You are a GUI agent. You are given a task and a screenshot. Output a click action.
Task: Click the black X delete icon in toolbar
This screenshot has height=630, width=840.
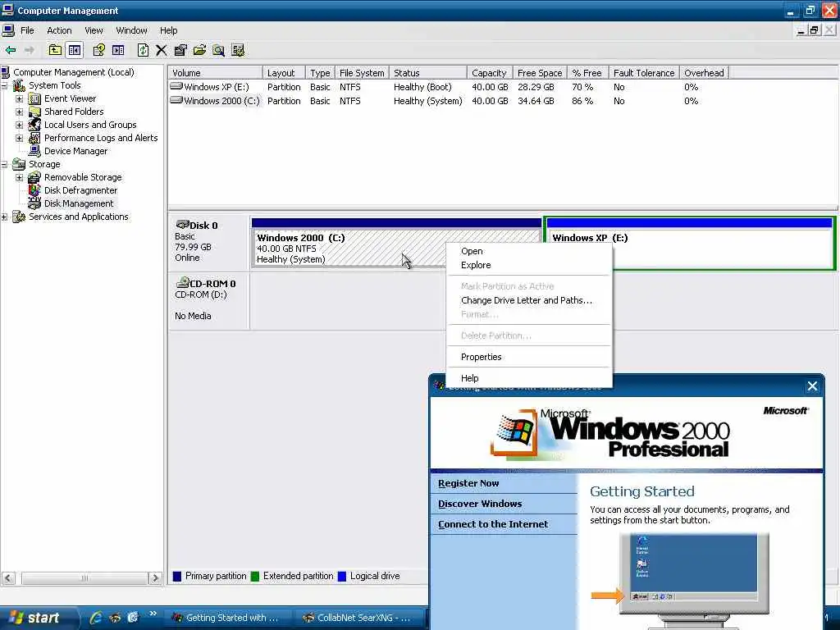coord(161,50)
